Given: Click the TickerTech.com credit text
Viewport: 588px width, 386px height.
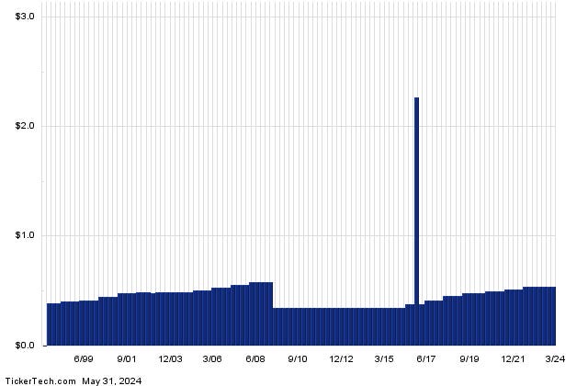Looking at the screenshot, I should tap(40, 381).
